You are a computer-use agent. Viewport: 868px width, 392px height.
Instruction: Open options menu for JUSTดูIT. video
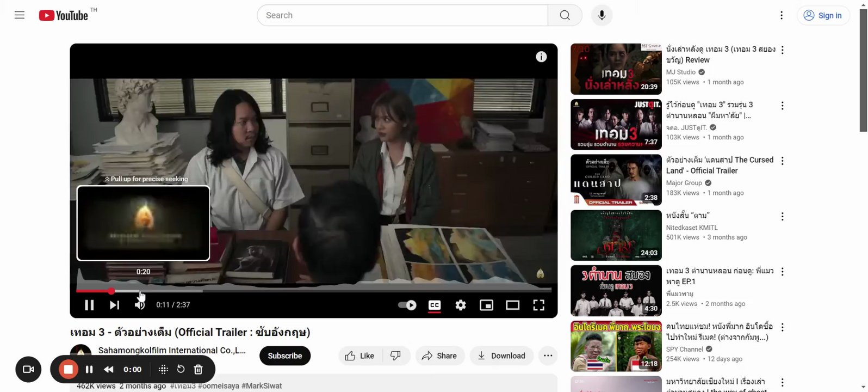pyautogui.click(x=783, y=106)
